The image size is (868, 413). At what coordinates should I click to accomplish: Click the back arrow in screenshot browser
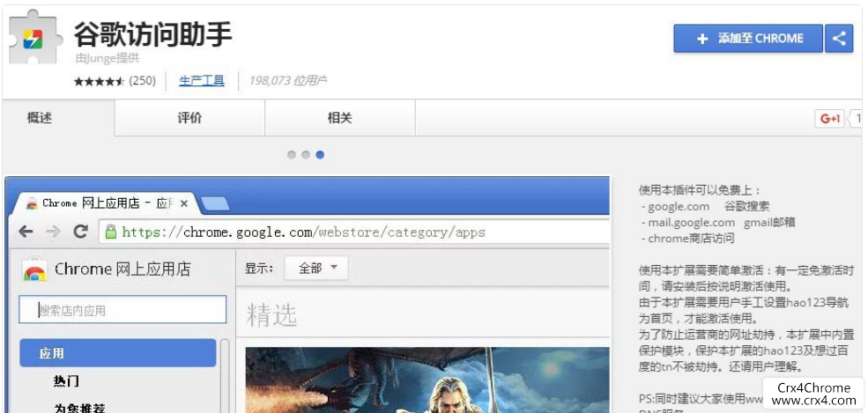[26, 232]
